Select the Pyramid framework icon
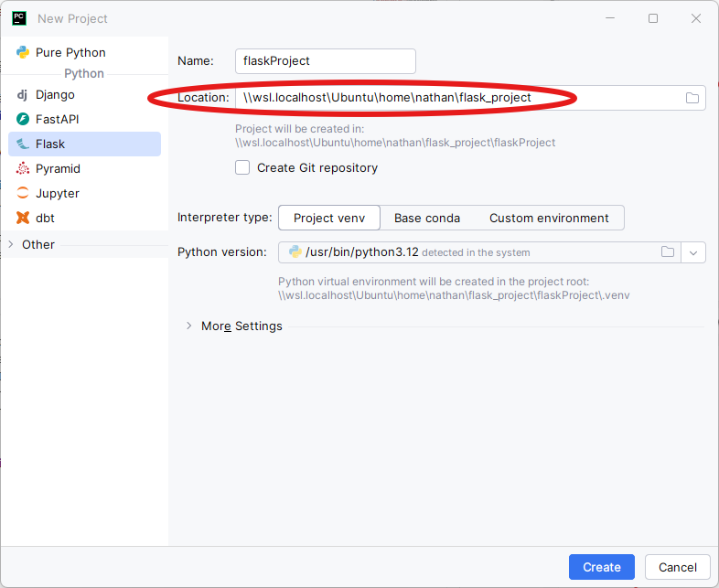Viewport: 719px width, 588px height. pyautogui.click(x=23, y=168)
